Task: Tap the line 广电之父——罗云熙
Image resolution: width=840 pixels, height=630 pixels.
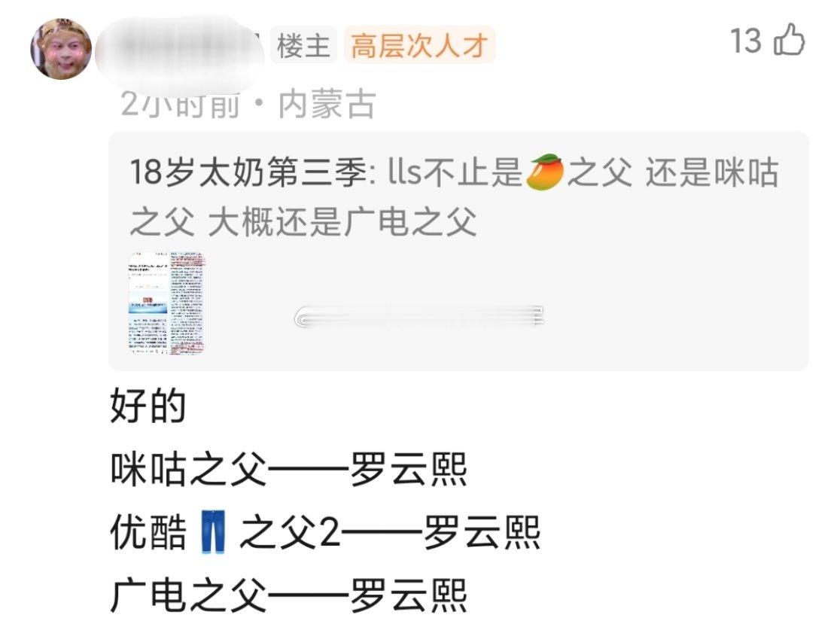Action: pyautogui.click(x=289, y=595)
